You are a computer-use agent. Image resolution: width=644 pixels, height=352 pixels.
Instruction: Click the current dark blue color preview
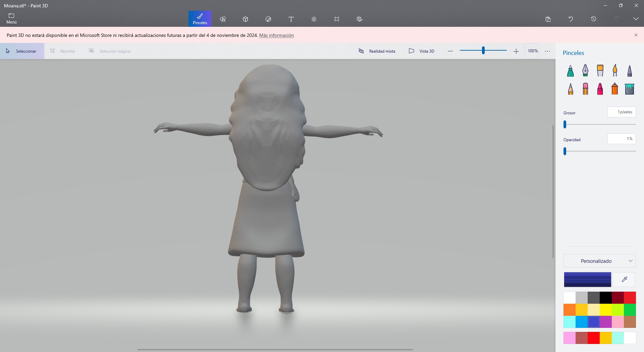(587, 280)
